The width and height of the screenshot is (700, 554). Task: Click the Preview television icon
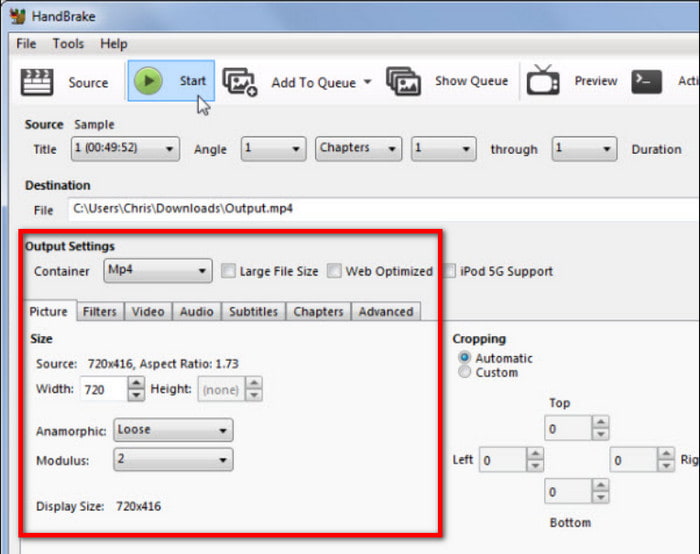542,80
